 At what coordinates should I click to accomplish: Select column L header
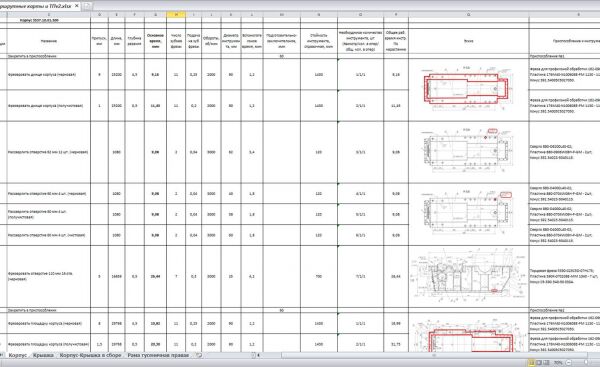tap(252, 15)
